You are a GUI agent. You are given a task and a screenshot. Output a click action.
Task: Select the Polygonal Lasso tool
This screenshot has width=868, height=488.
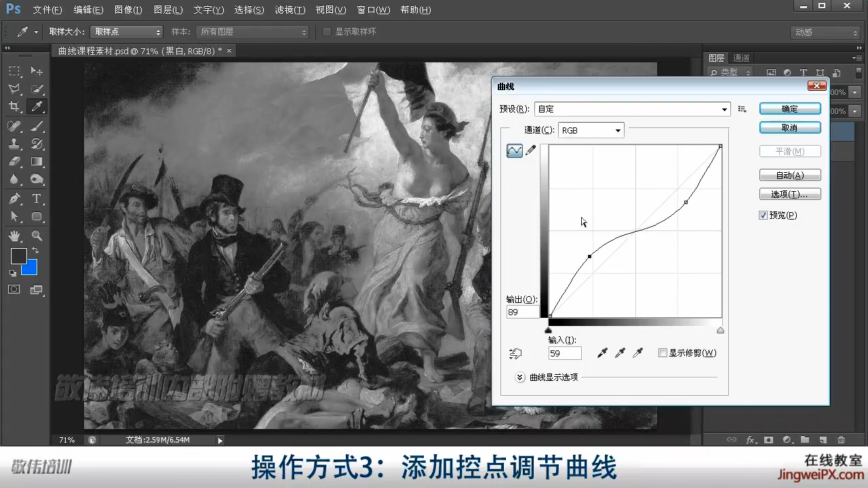click(x=14, y=89)
